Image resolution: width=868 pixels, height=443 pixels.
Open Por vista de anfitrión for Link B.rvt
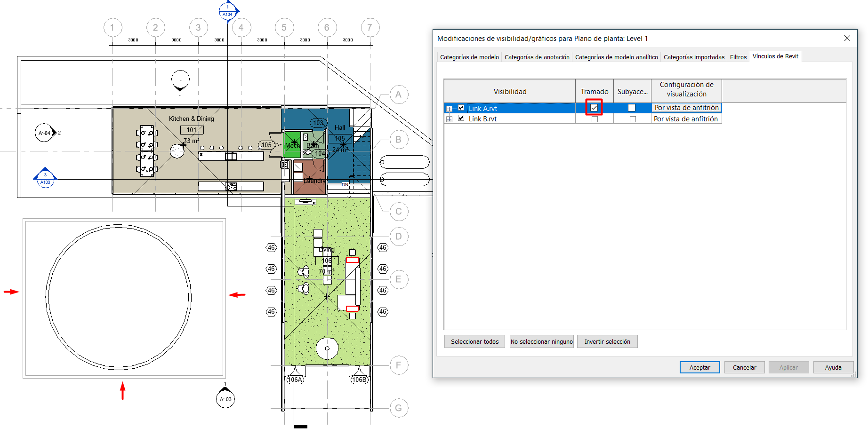[686, 119]
